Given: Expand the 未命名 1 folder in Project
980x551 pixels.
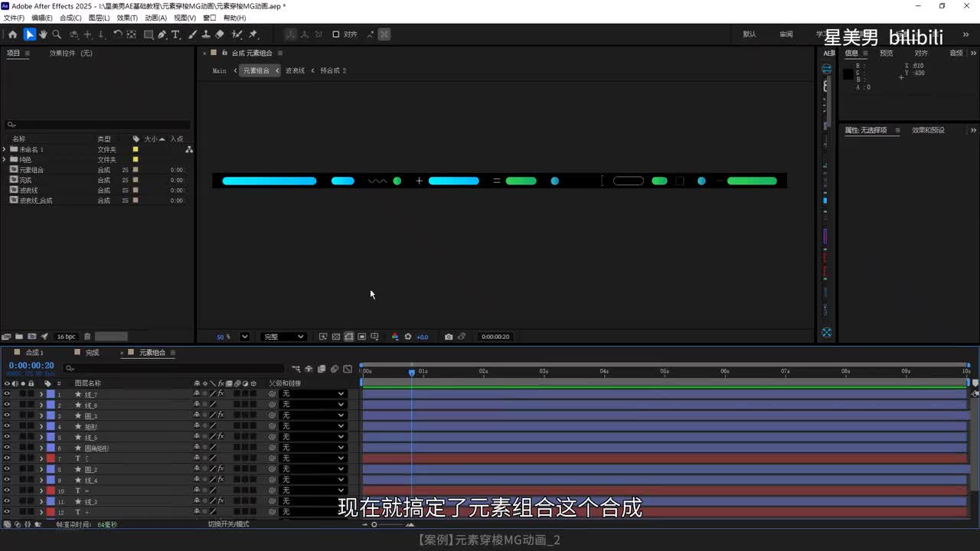Looking at the screenshot, I should pyautogui.click(x=5, y=149).
